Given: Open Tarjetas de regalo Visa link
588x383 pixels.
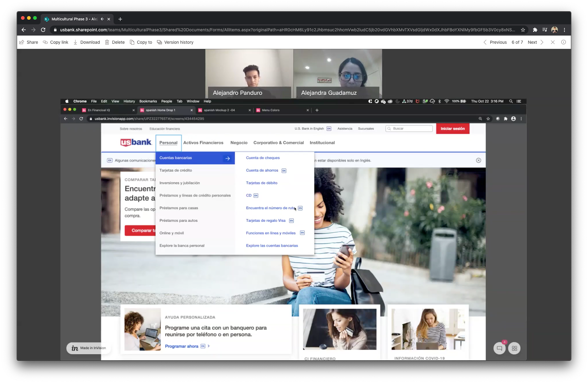Looking at the screenshot, I should click(x=266, y=220).
